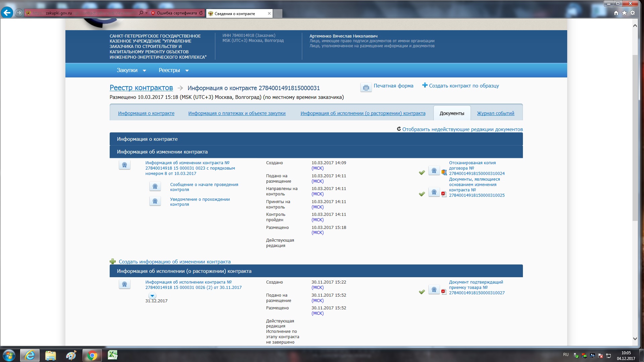Viewport: 644px width, 362px height.
Task: Click the printer icon for Печатная форма
Action: [366, 87]
